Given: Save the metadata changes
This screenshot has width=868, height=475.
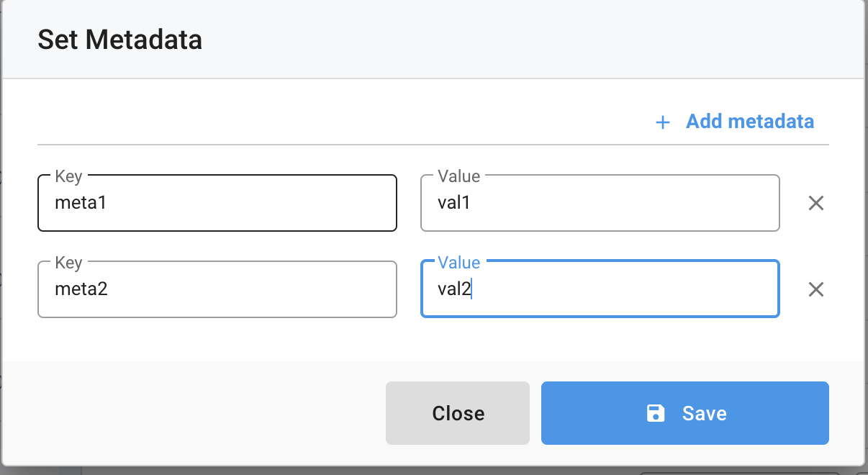Looking at the screenshot, I should point(685,413).
